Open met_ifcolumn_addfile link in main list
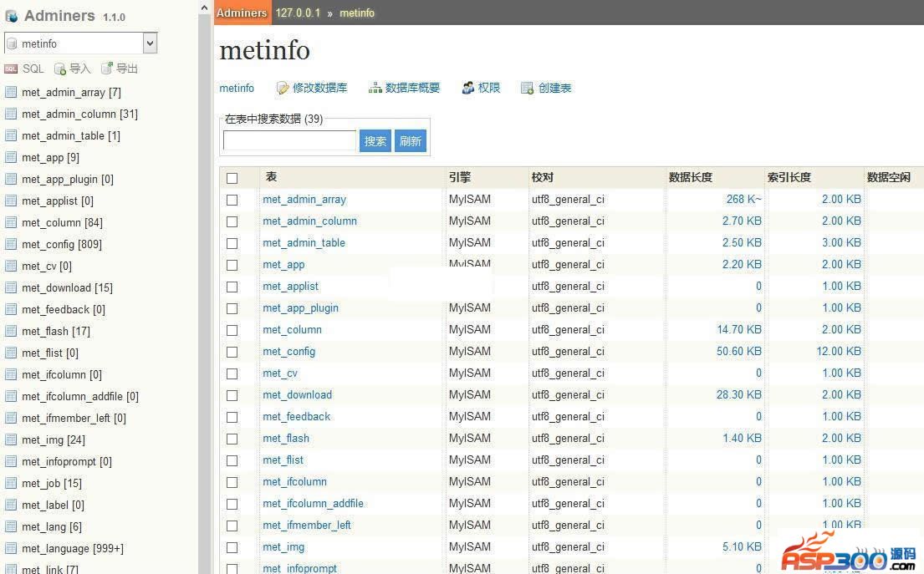 pos(314,503)
